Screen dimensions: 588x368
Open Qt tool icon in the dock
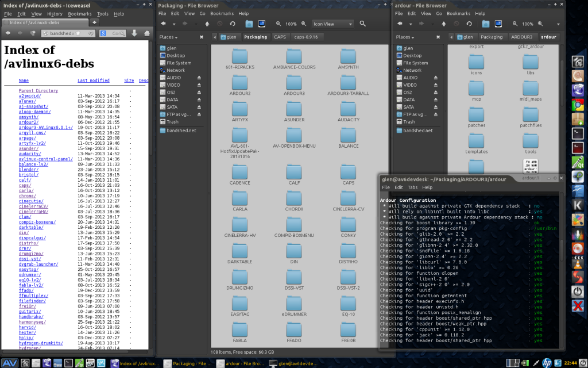578,162
